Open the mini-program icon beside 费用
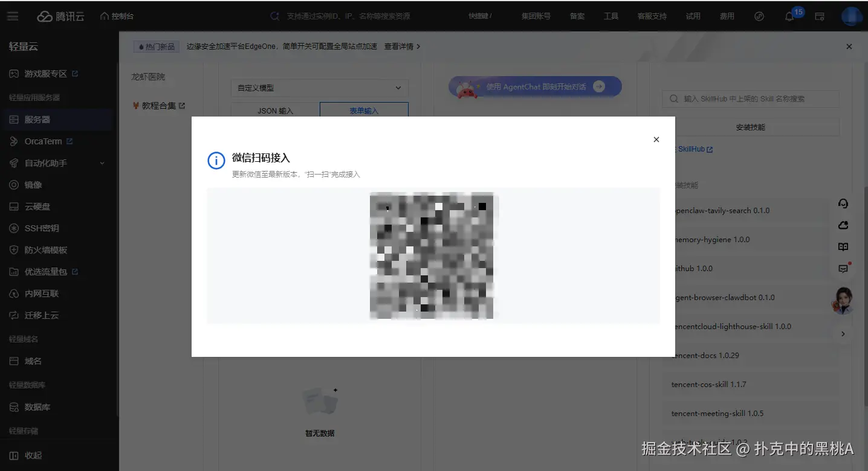The image size is (868, 471). (760, 16)
